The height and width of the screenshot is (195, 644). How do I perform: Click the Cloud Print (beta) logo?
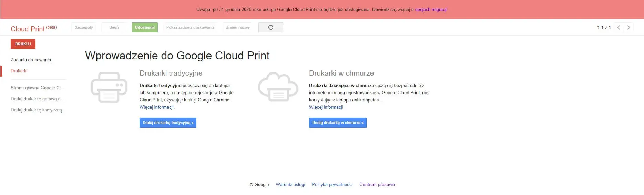coord(33,29)
